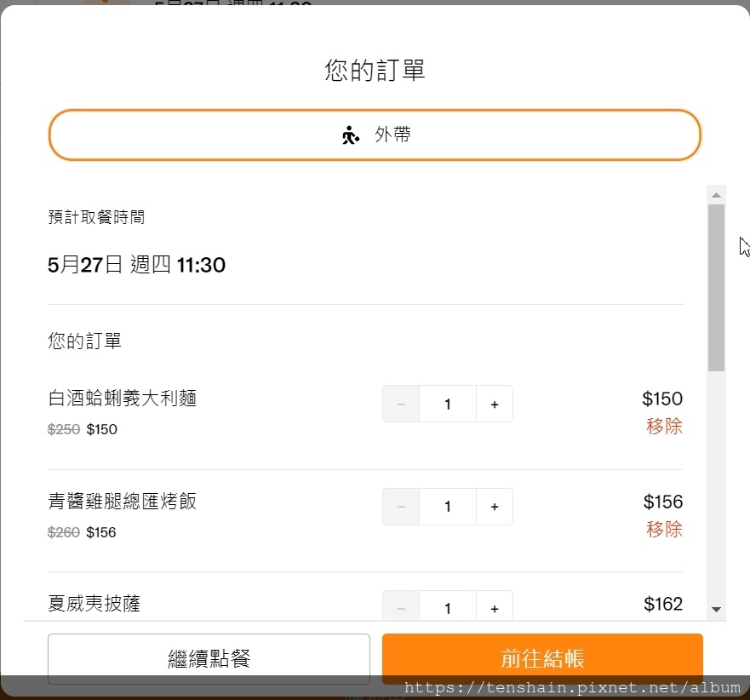Decrease quantity of 白酒蛤蜊義大利麵
Viewport: 750px width, 700px height.
401,405
